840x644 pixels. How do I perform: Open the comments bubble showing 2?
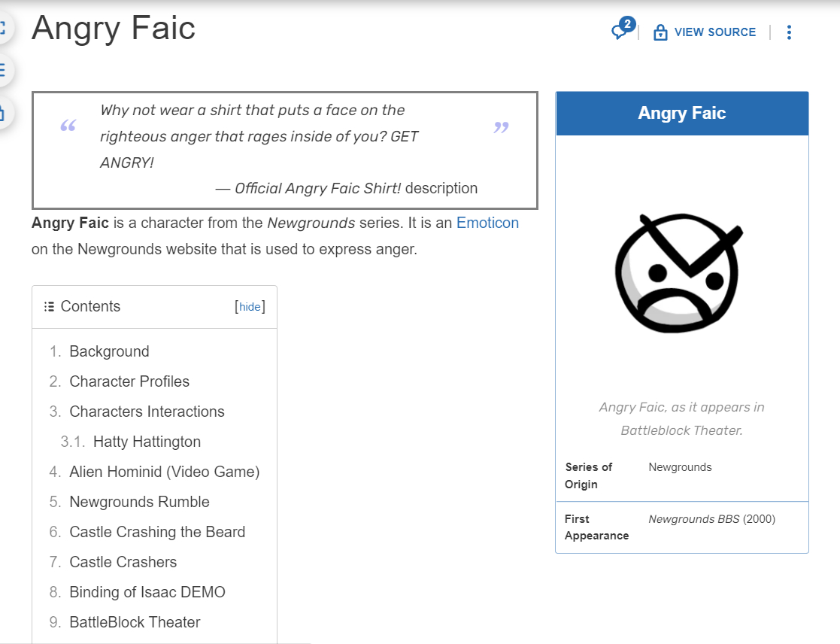click(x=623, y=29)
